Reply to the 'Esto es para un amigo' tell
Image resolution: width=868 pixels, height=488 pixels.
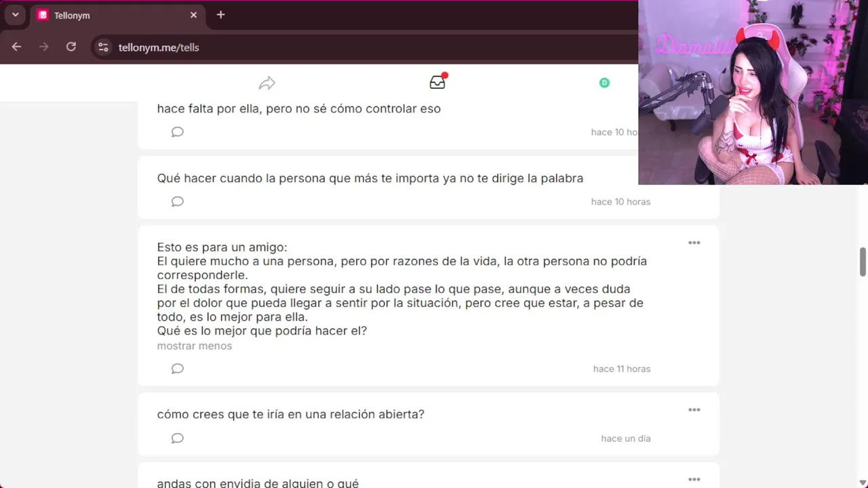[x=178, y=369]
